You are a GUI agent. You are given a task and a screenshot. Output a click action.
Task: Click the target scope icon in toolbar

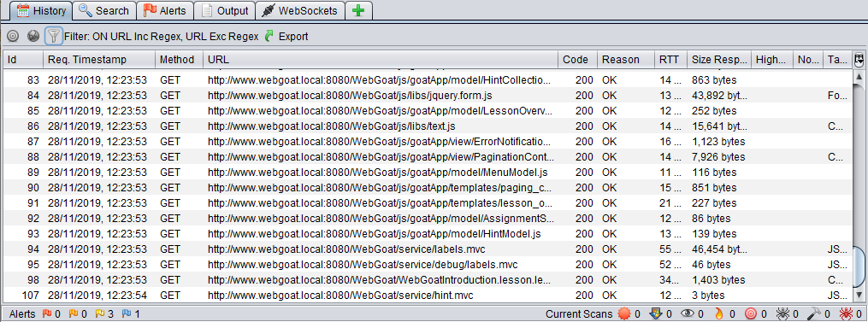tap(13, 37)
